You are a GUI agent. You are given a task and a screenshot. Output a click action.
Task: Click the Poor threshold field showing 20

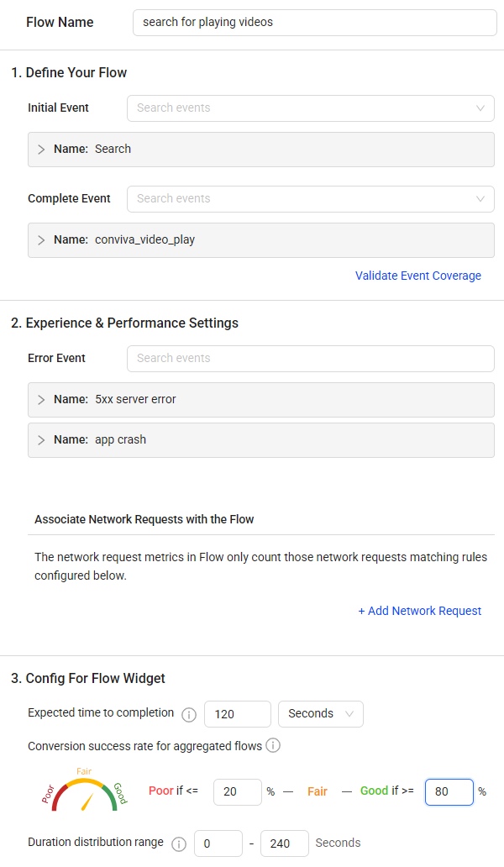pyautogui.click(x=238, y=791)
